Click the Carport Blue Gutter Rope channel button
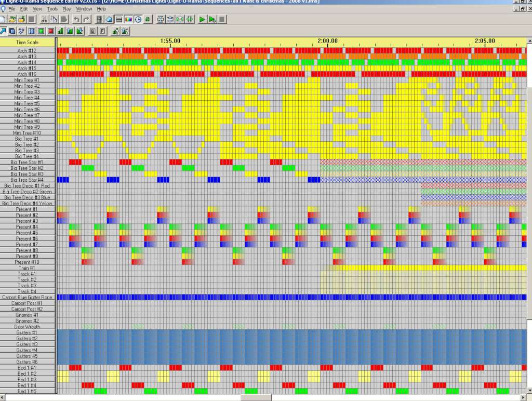Screen dimensions: 532x401 [x=27, y=297]
